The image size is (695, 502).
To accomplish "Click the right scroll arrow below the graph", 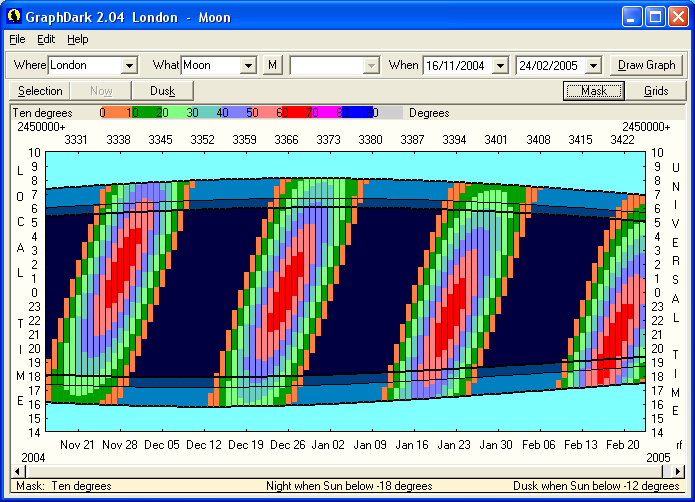I will tap(680, 471).
